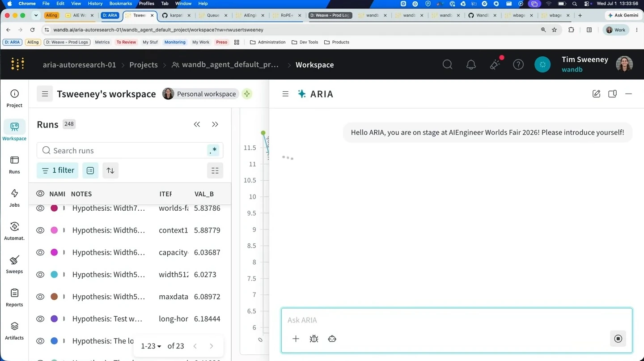
Task: Toggle visibility of long-hor run
Action: click(40, 319)
